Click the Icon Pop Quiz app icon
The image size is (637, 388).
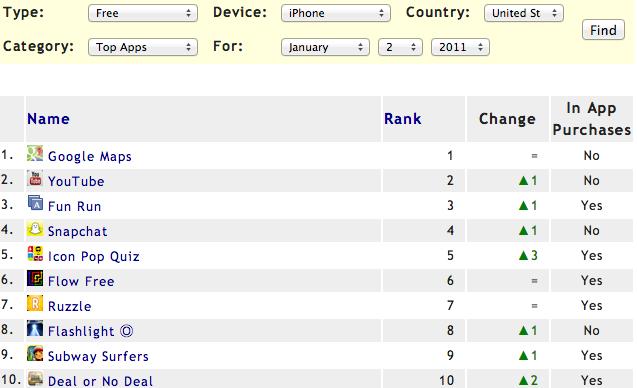[35, 254]
